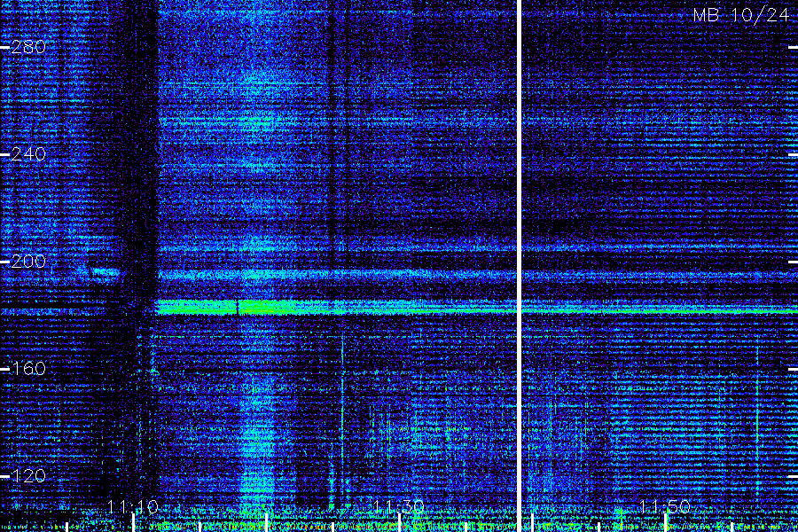Click the 11:50 time axis label

(665, 506)
